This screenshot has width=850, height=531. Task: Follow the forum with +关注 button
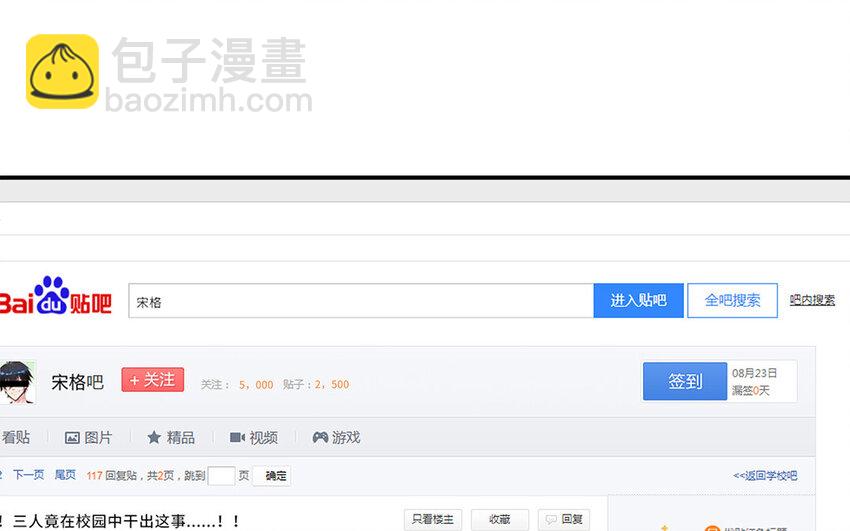point(153,380)
